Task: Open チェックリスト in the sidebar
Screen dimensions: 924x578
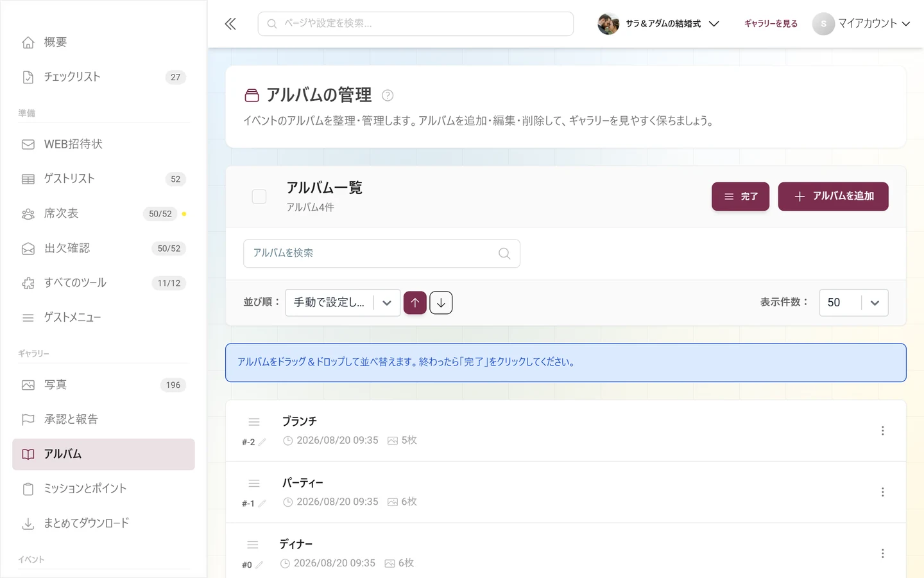Action: pos(103,77)
